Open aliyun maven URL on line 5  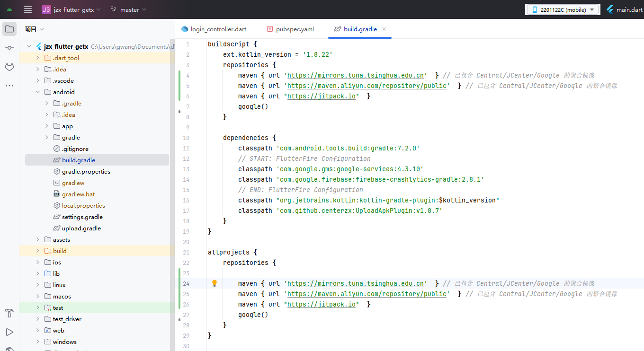coord(367,86)
